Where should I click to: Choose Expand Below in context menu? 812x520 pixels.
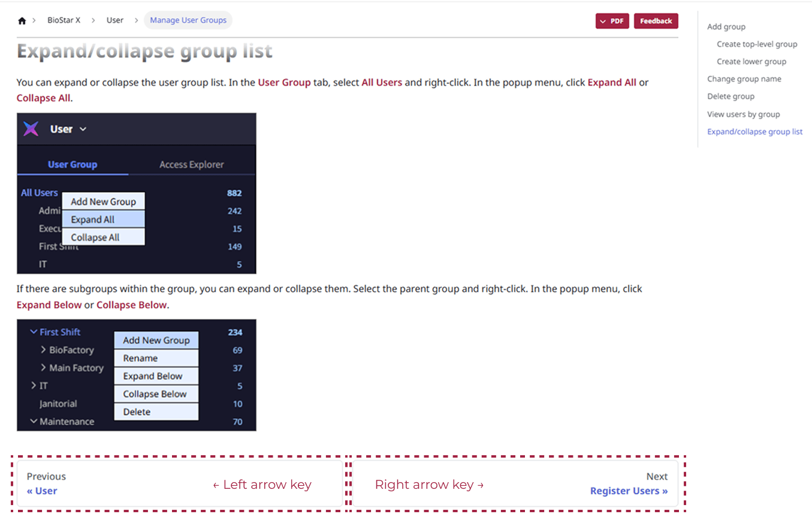[x=156, y=376]
